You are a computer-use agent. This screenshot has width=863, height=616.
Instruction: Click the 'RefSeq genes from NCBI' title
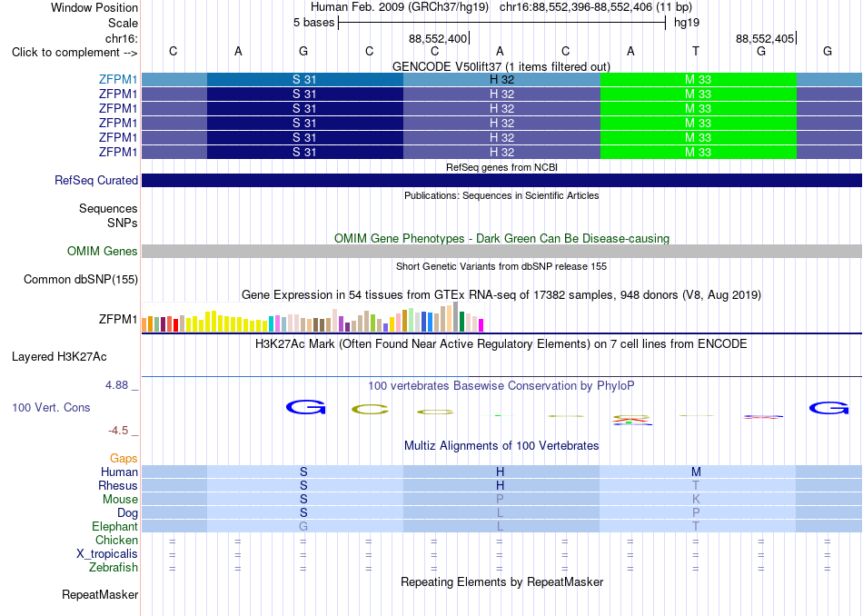tap(501, 167)
